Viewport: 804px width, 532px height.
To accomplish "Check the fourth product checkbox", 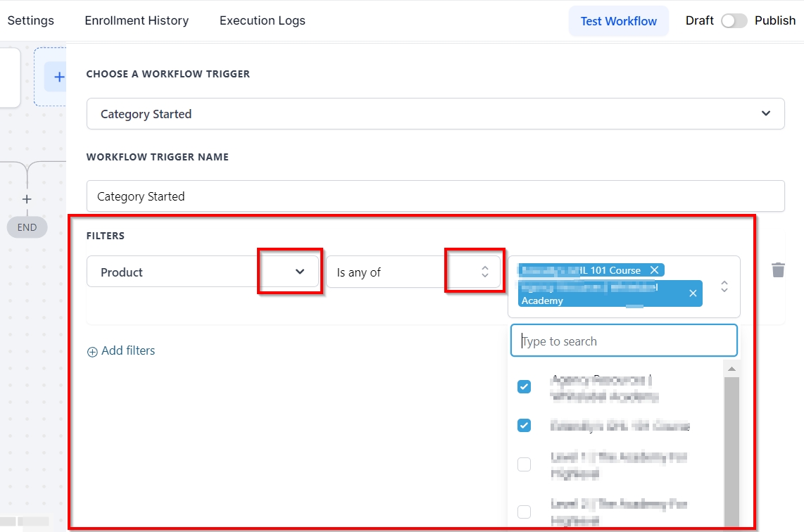I will tap(524, 512).
